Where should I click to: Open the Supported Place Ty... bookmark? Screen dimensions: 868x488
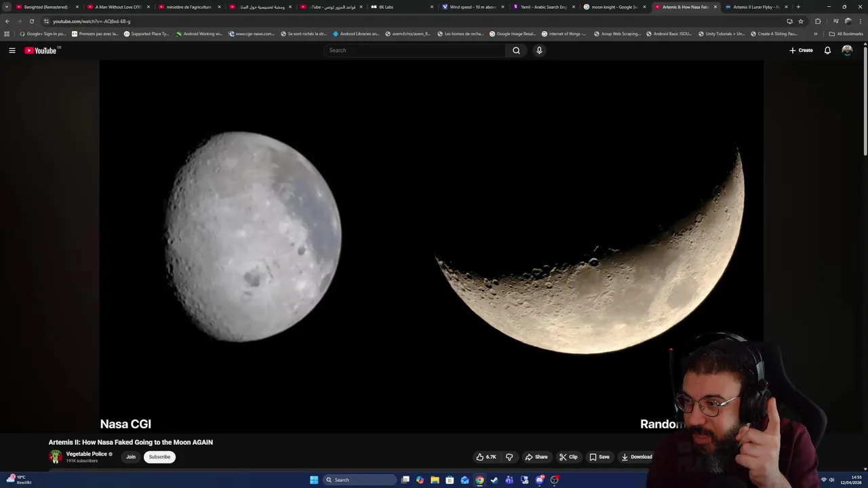pyautogui.click(x=146, y=33)
